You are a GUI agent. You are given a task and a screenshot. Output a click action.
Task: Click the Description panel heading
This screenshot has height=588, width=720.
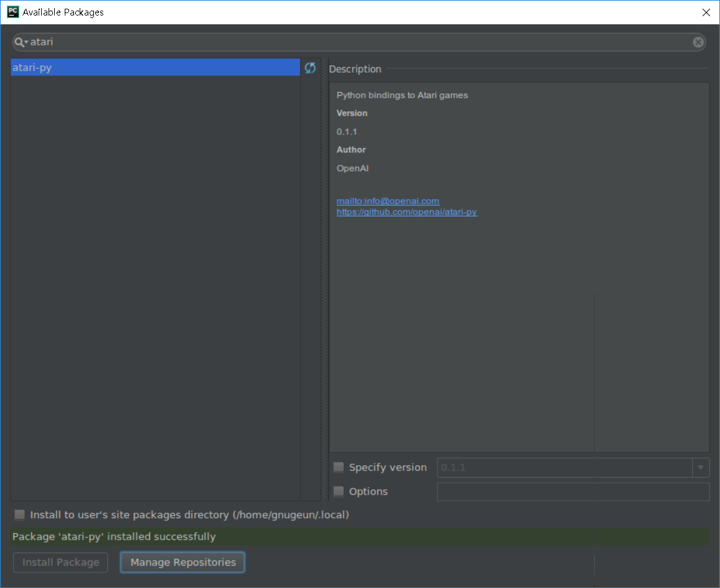tap(355, 69)
